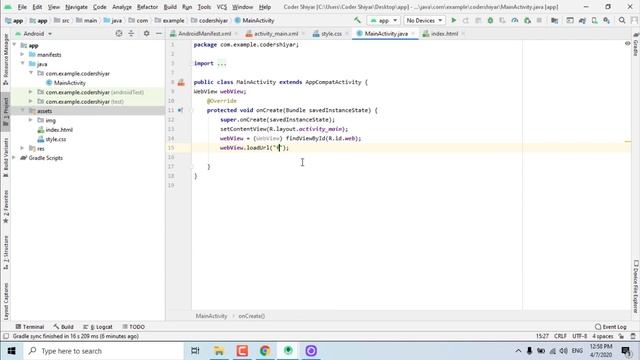
Task: Open the AVD Manager phone icon
Action: 594,20
